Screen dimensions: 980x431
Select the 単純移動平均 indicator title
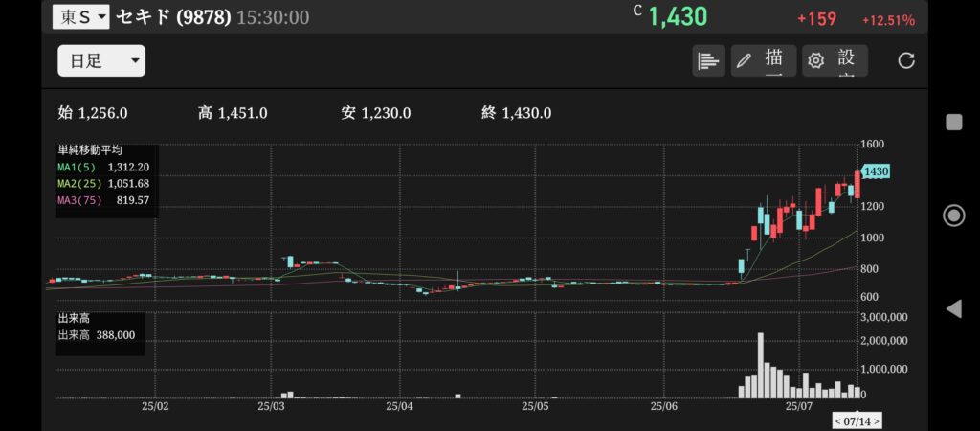[x=89, y=150]
